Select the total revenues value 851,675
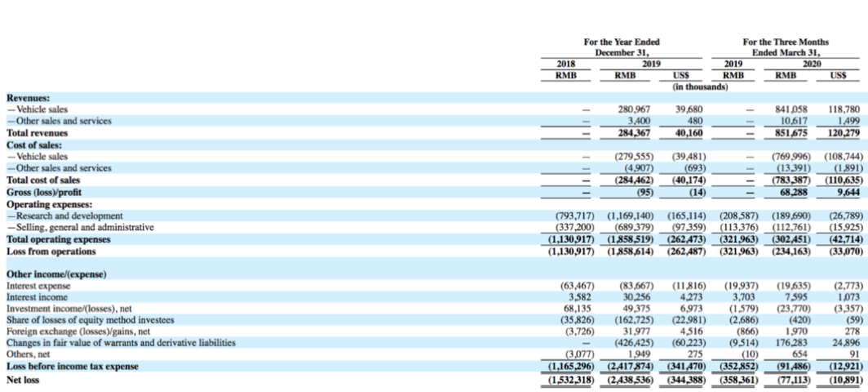The image size is (868, 392). 793,133
